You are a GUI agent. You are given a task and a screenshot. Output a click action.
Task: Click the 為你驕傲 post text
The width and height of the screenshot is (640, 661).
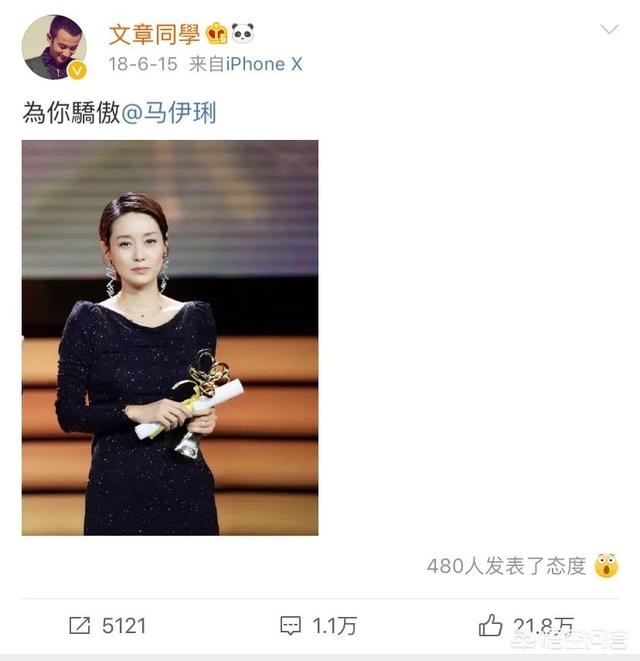pos(71,113)
